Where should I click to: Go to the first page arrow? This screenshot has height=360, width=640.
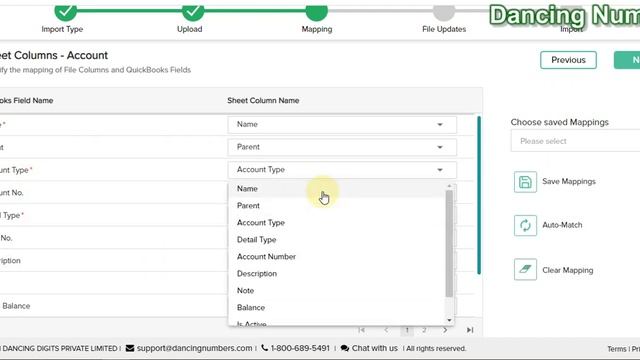362,330
